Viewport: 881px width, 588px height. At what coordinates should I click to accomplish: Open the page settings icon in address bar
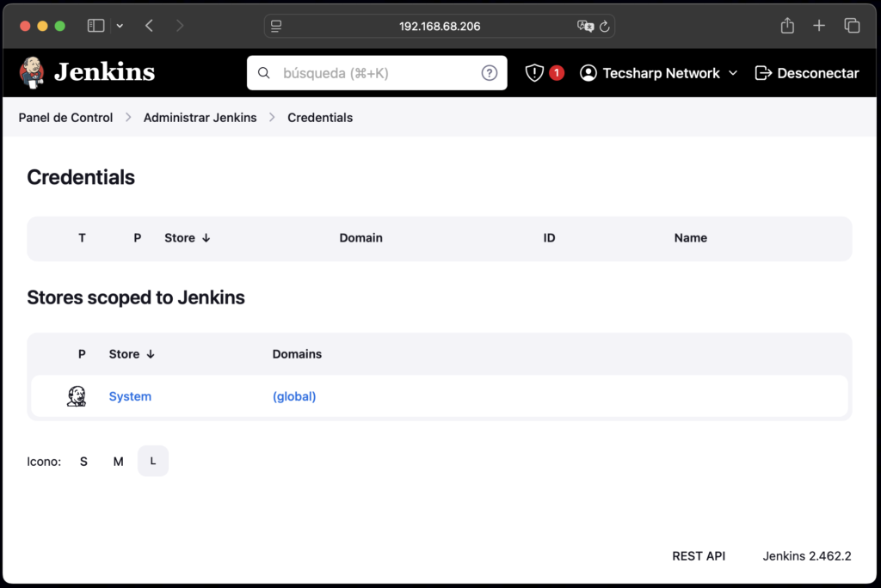(x=276, y=26)
